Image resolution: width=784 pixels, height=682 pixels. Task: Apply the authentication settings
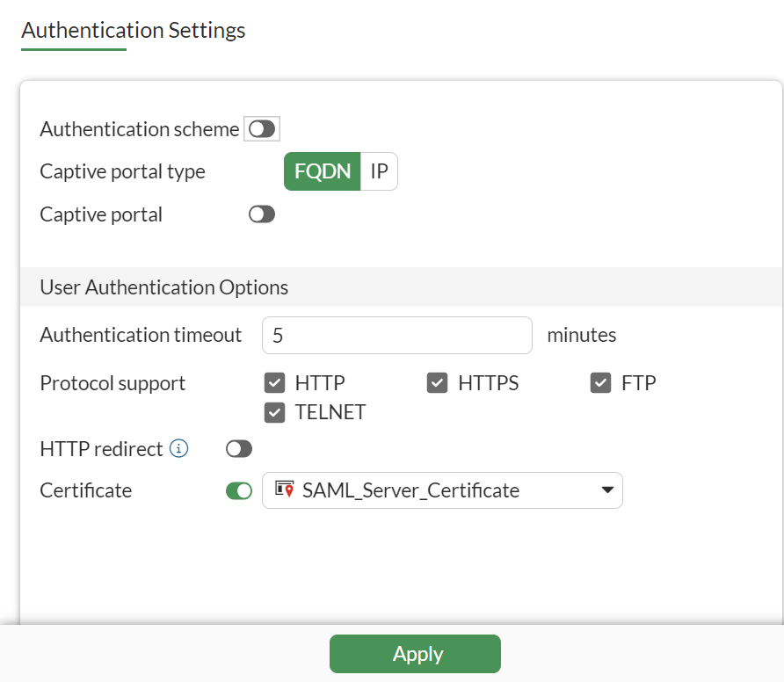click(x=415, y=653)
